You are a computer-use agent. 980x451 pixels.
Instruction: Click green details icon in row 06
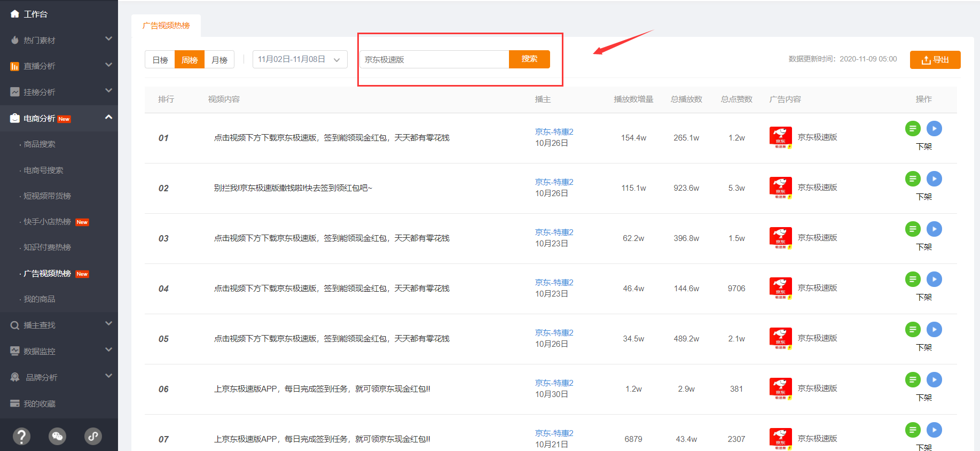click(x=913, y=379)
